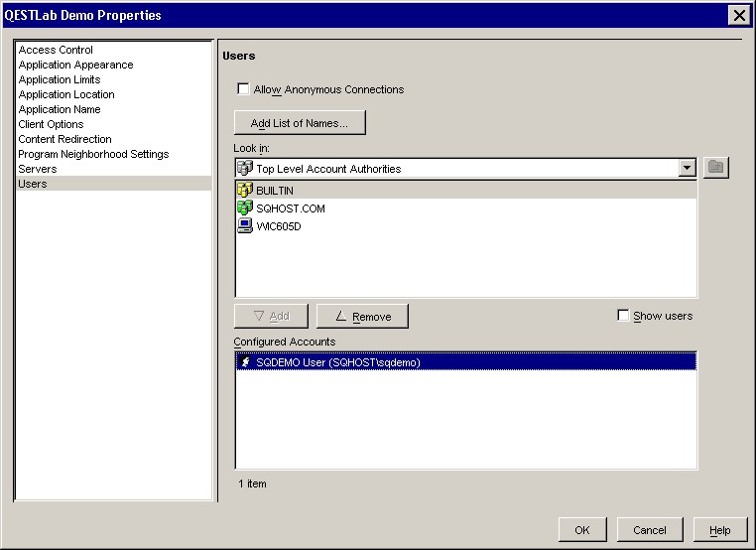The height and width of the screenshot is (550, 756).
Task: Click the SQDEMO User account icon
Action: [245, 362]
